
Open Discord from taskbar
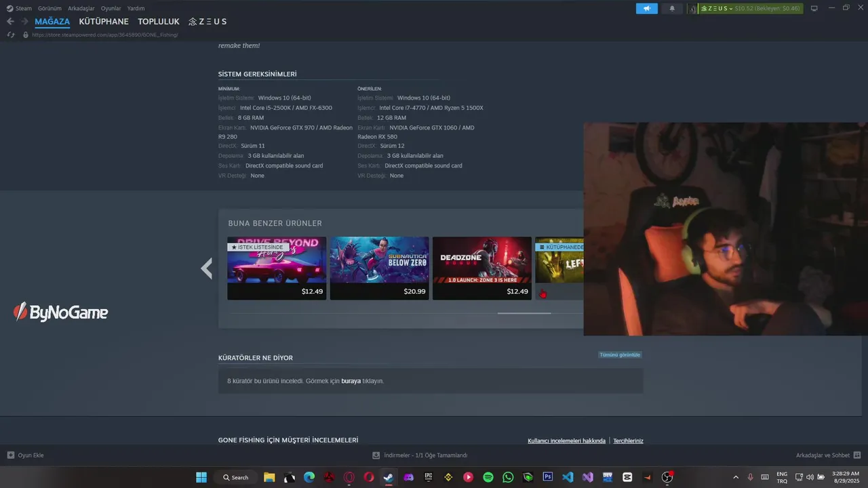coord(409,477)
